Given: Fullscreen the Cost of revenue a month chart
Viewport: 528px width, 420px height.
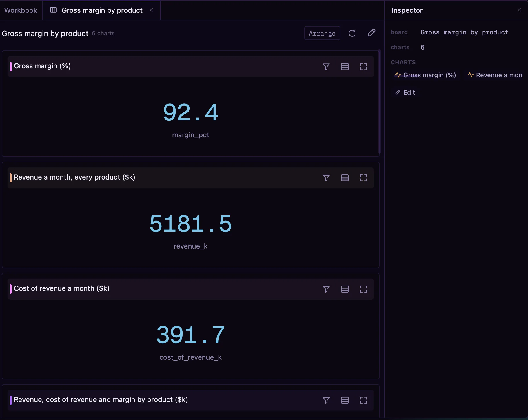Looking at the screenshot, I should (363, 289).
